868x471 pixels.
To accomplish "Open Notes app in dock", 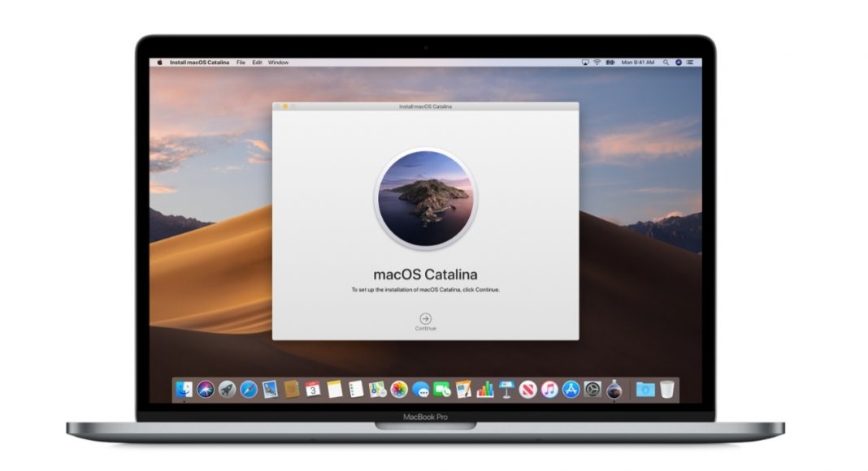I will [334, 390].
